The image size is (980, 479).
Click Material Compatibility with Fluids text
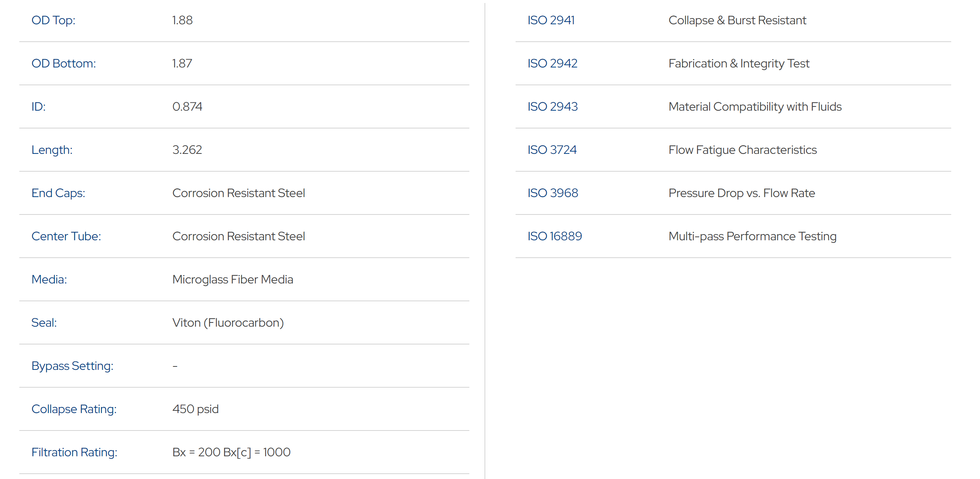tap(755, 106)
